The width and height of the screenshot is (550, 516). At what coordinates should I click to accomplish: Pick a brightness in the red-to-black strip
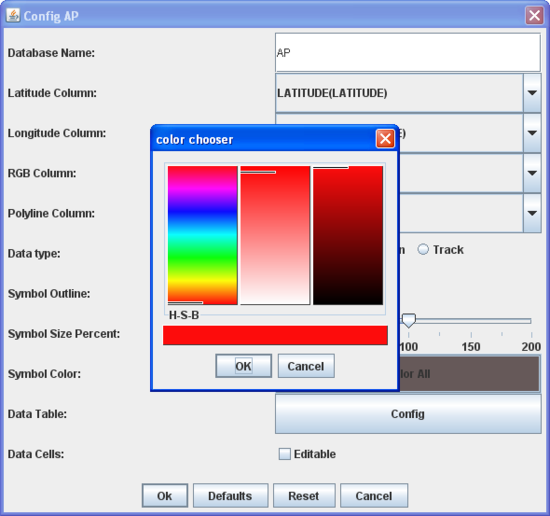click(x=348, y=235)
